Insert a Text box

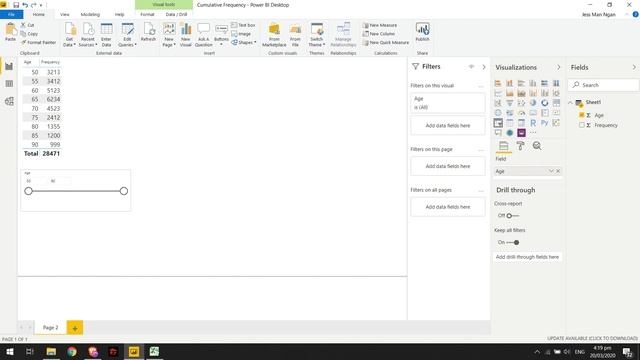[243, 25]
